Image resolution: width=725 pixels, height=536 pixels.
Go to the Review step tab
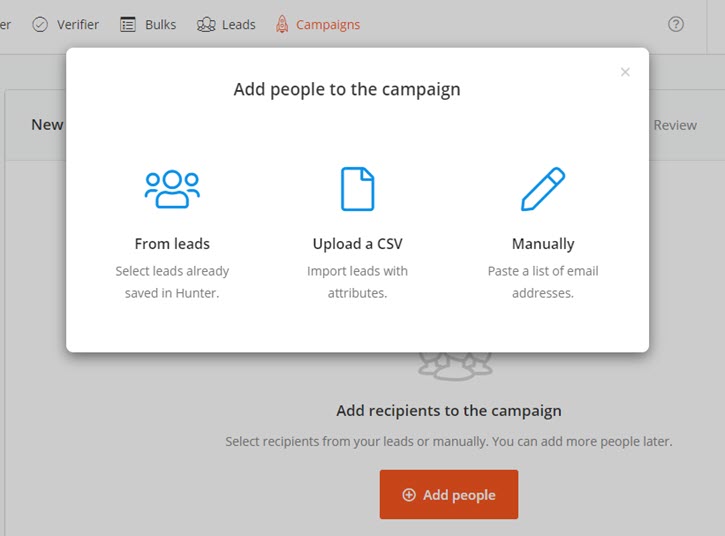point(675,125)
